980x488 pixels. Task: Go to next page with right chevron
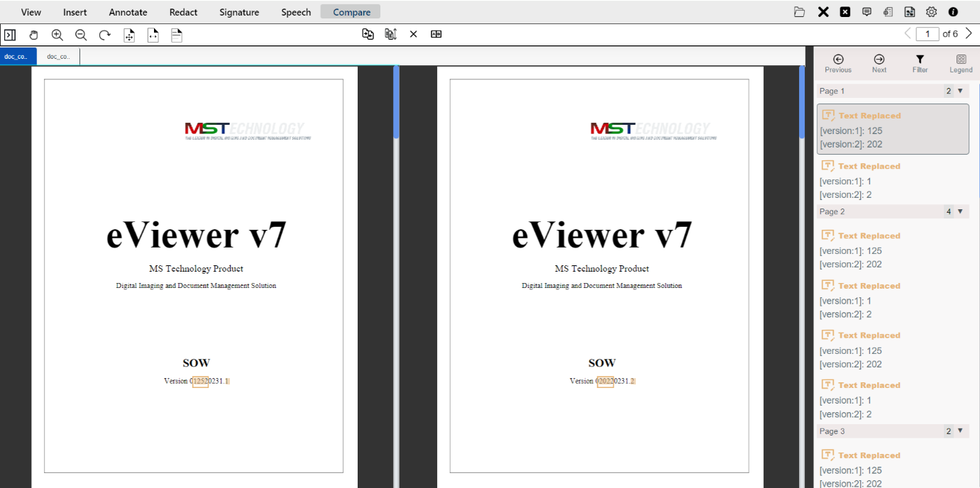point(969,33)
